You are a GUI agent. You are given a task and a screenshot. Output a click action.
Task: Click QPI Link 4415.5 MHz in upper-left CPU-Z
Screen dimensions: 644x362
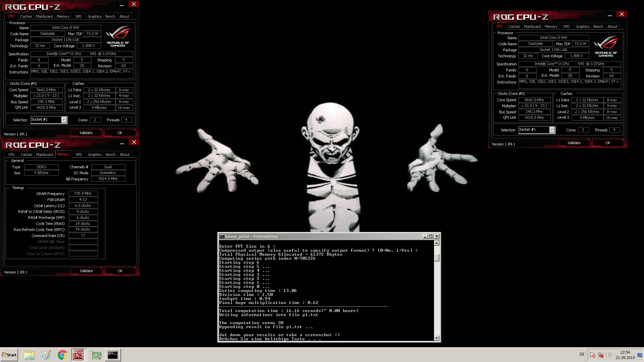click(46, 108)
